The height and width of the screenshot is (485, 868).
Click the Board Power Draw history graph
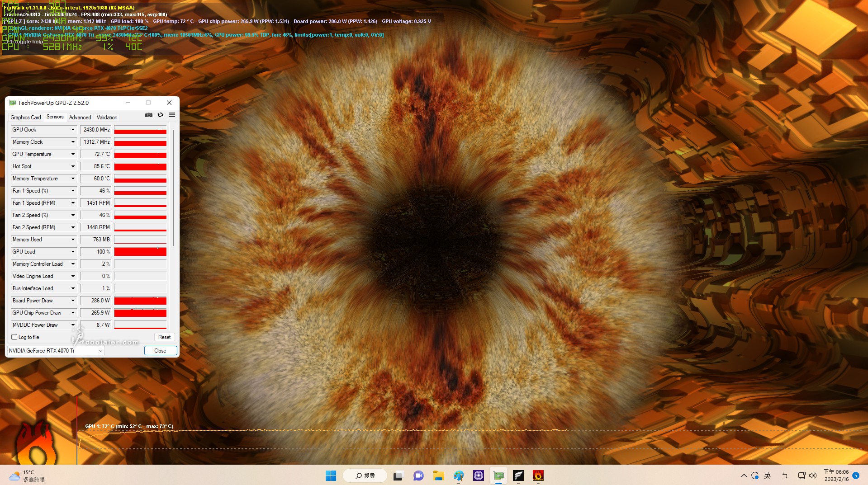tap(140, 301)
